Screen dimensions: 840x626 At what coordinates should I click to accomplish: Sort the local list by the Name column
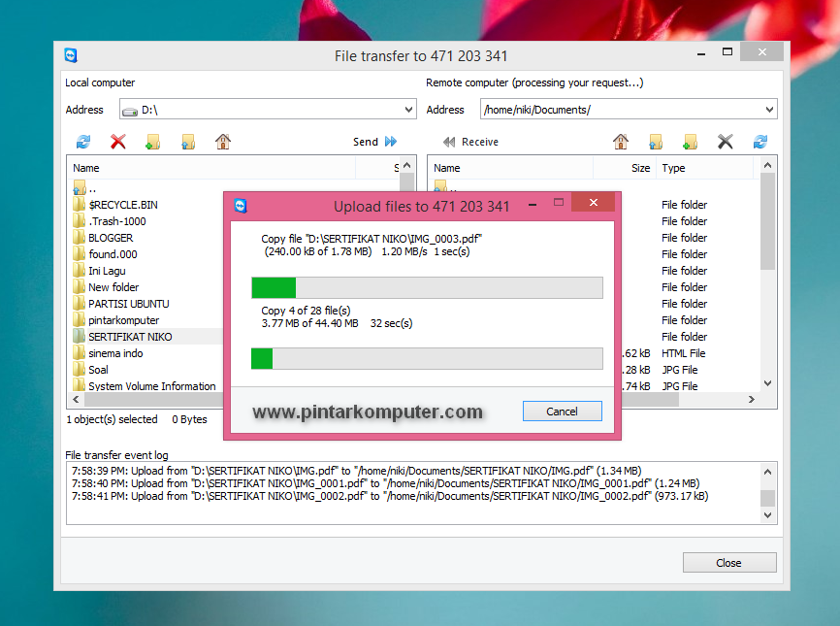(211, 168)
